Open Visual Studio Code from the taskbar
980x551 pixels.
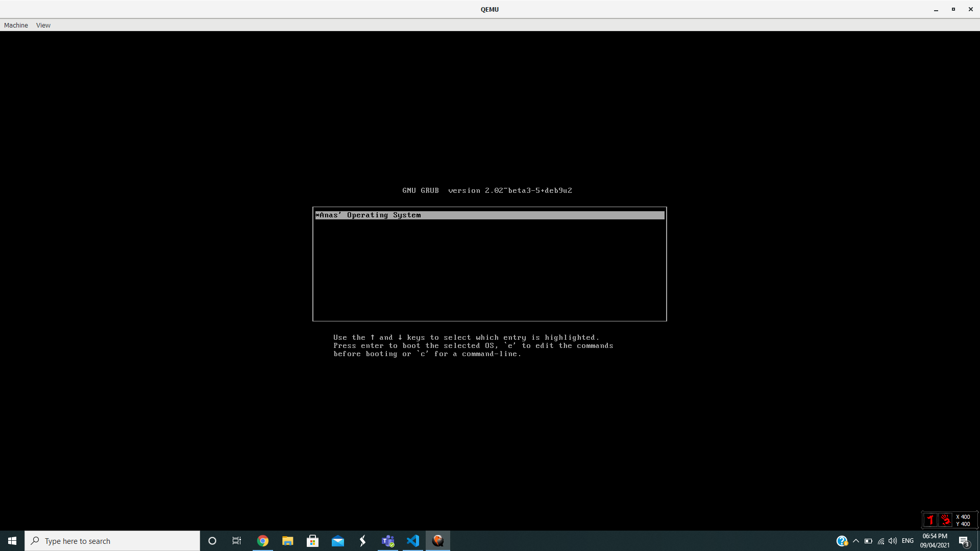coord(412,540)
